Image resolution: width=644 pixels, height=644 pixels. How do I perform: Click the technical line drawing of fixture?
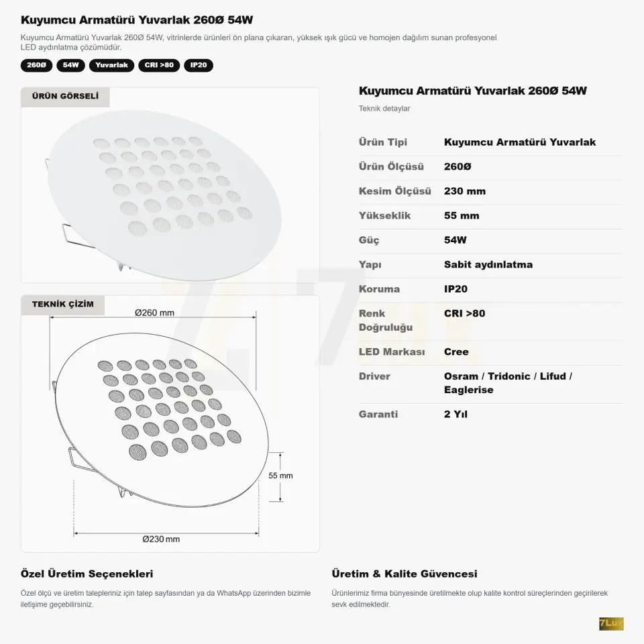pyautogui.click(x=162, y=419)
